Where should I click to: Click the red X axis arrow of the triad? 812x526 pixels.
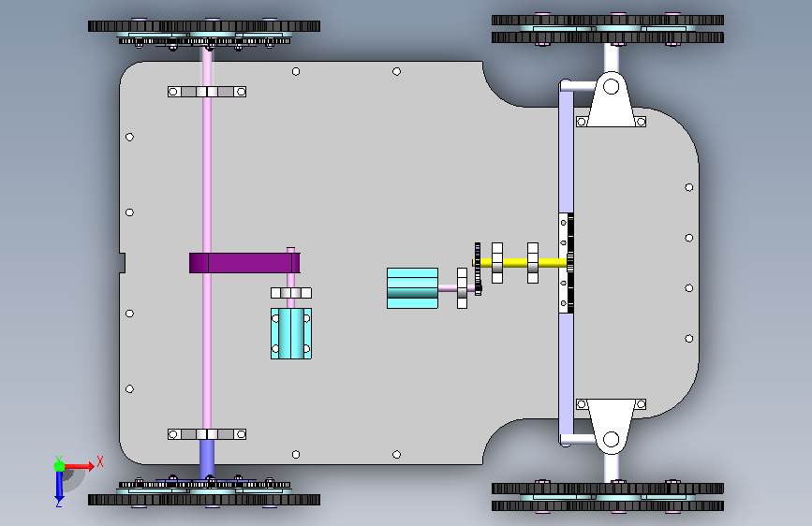click(x=79, y=466)
